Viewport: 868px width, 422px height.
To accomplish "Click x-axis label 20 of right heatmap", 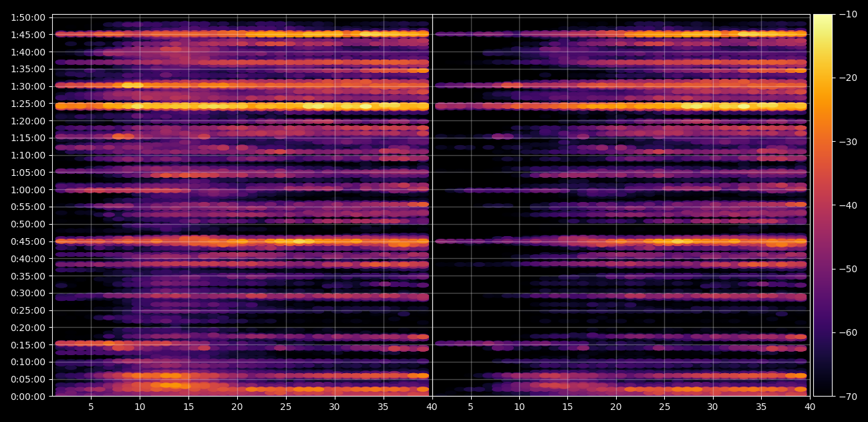I will 616,406.
